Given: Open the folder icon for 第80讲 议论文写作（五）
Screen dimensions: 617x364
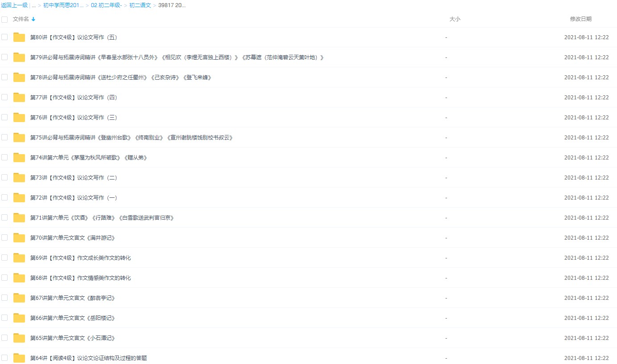Looking at the screenshot, I should point(18,37).
